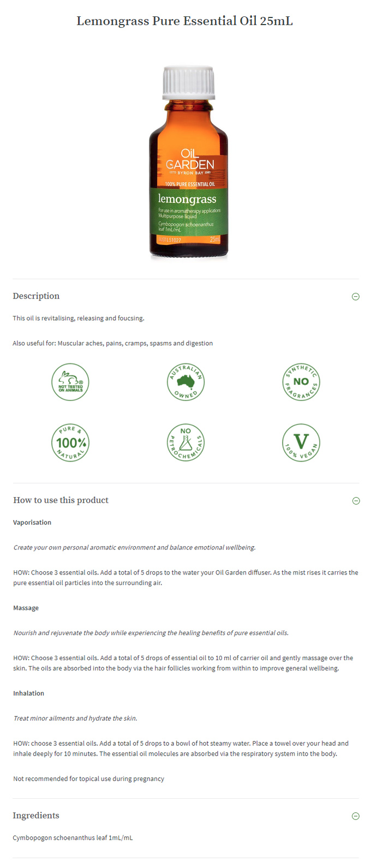Click the Ingredients section heading
This screenshot has width=371, height=868.
(x=36, y=816)
